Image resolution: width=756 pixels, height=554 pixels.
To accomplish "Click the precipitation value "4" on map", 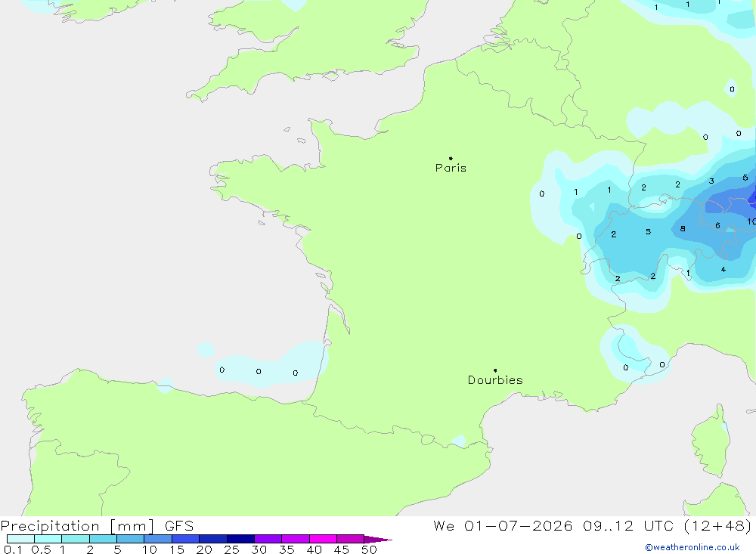I will tap(723, 270).
